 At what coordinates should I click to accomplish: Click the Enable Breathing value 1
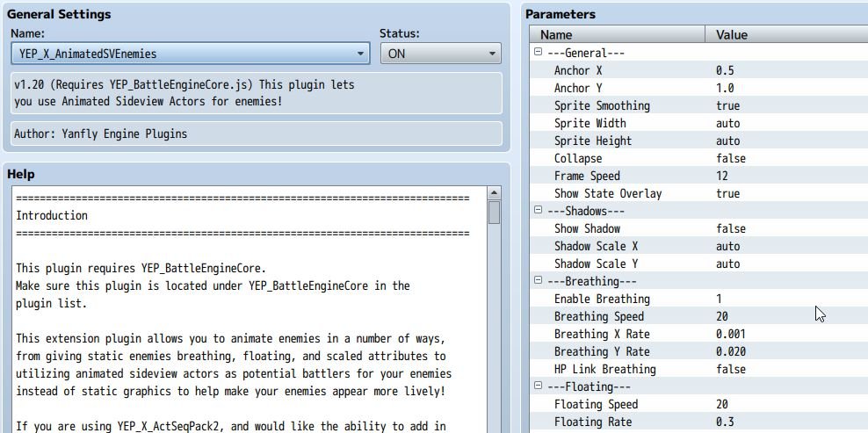[719, 299]
